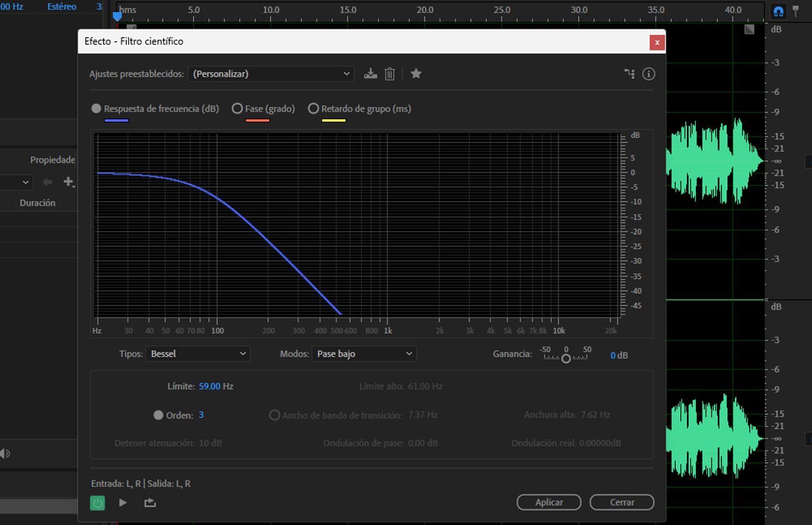Screen dimensions: 812x525
Task: Select the Ancho de banda de transición option
Action: 274,415
